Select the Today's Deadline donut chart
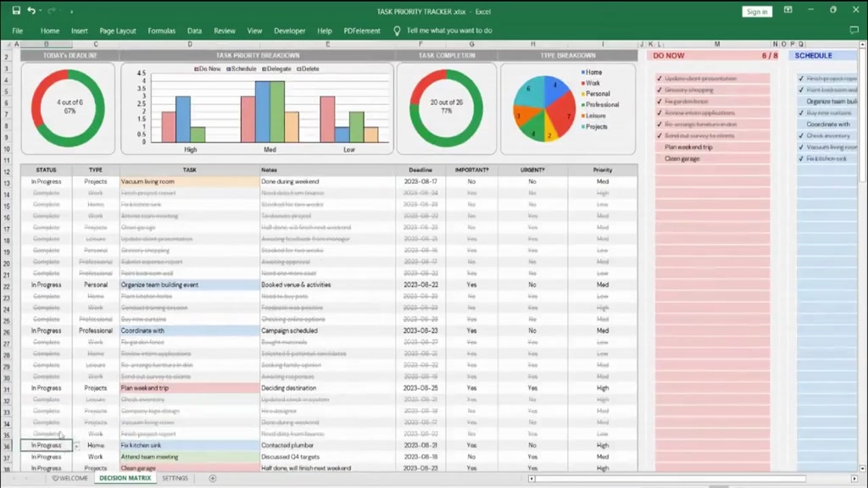 (x=68, y=108)
